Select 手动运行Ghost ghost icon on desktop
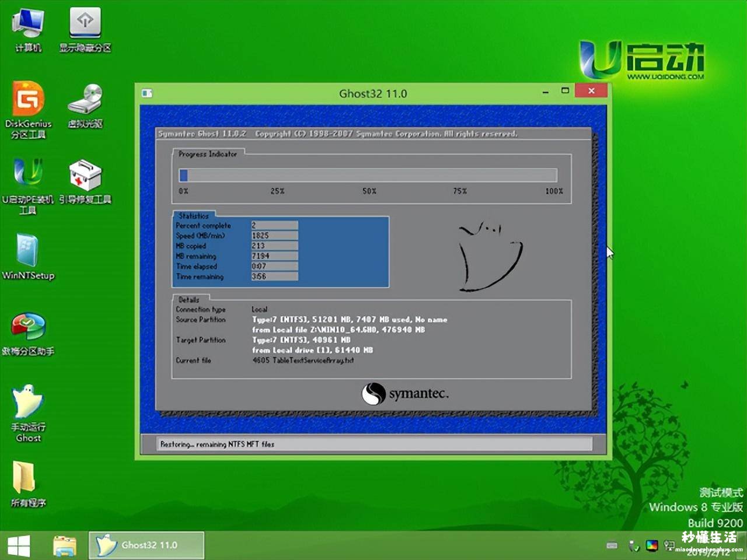747x560 pixels. [28, 414]
